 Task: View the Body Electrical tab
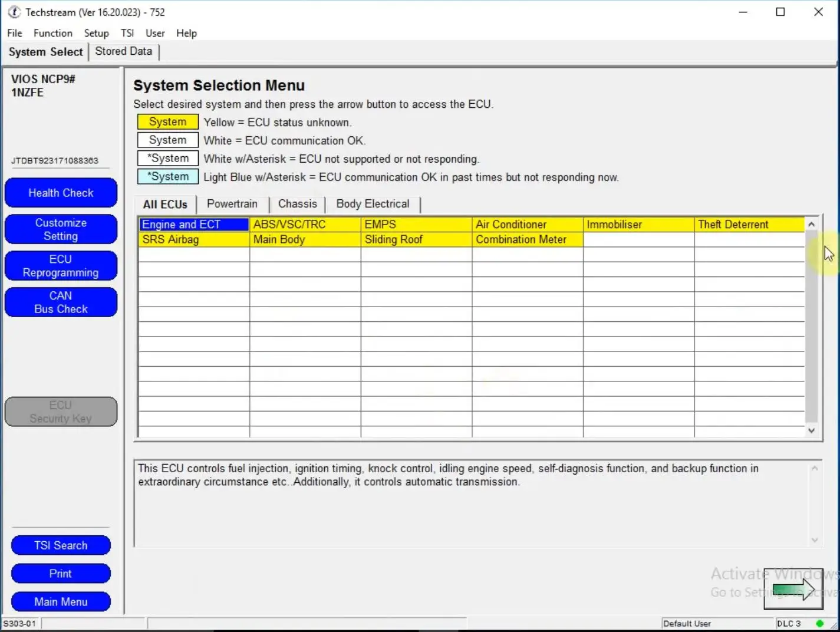(373, 204)
